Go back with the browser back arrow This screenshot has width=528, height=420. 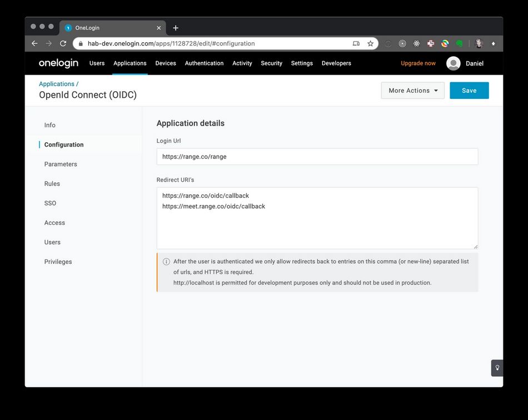pos(34,43)
